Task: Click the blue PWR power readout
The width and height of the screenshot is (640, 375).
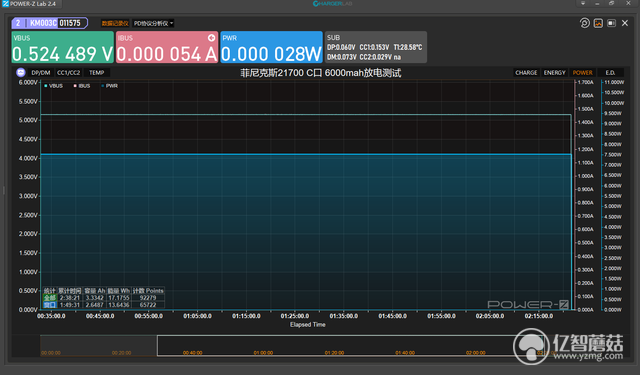Action: click(x=271, y=47)
